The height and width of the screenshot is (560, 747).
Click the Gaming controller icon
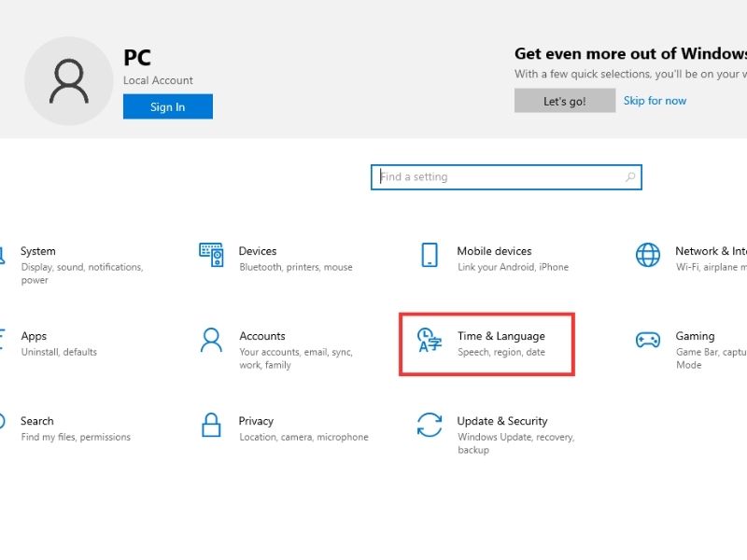647,340
